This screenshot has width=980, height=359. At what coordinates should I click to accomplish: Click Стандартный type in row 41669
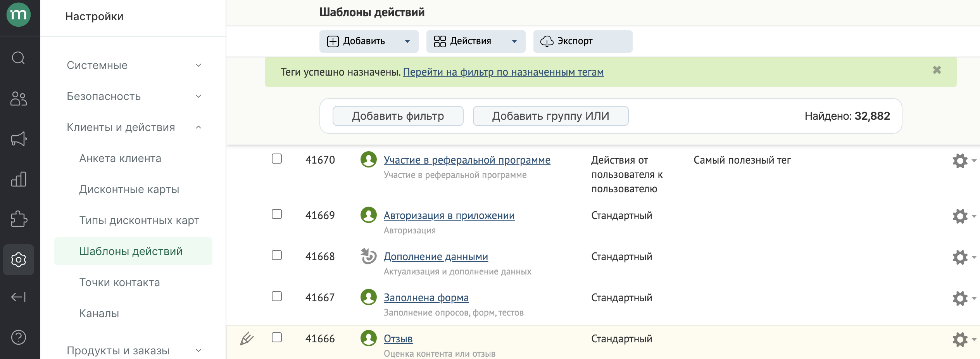621,215
